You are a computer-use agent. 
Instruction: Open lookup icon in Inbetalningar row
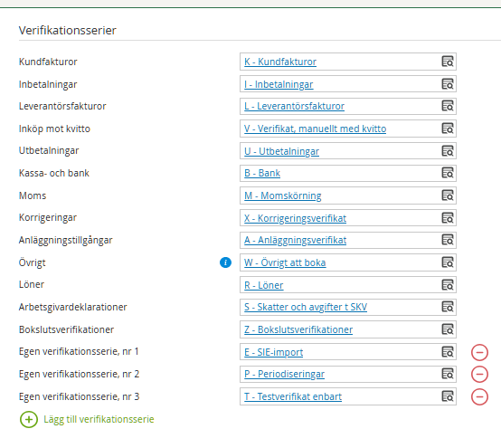click(448, 84)
